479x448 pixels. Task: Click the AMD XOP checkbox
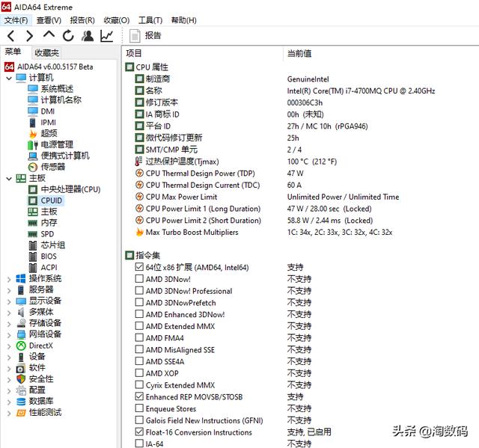click(139, 373)
